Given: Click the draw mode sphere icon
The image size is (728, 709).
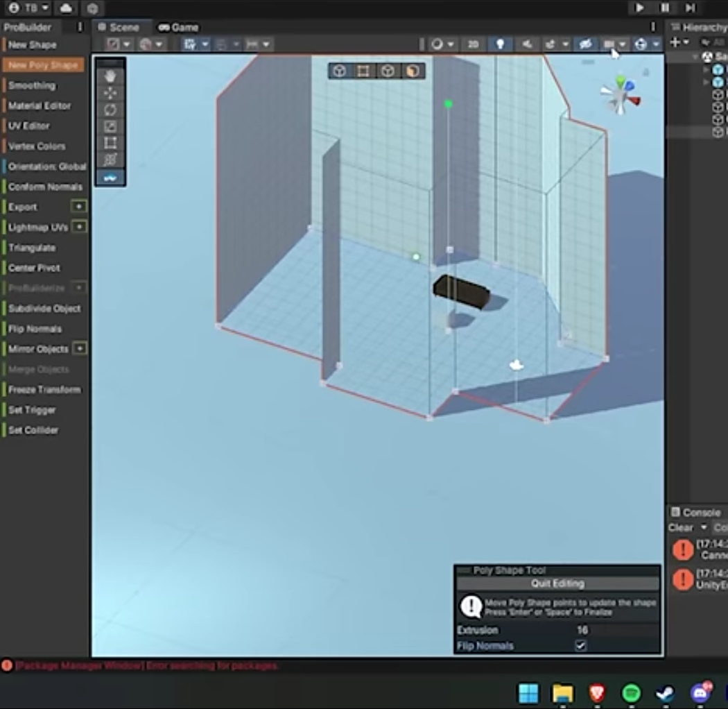Looking at the screenshot, I should coord(437,44).
